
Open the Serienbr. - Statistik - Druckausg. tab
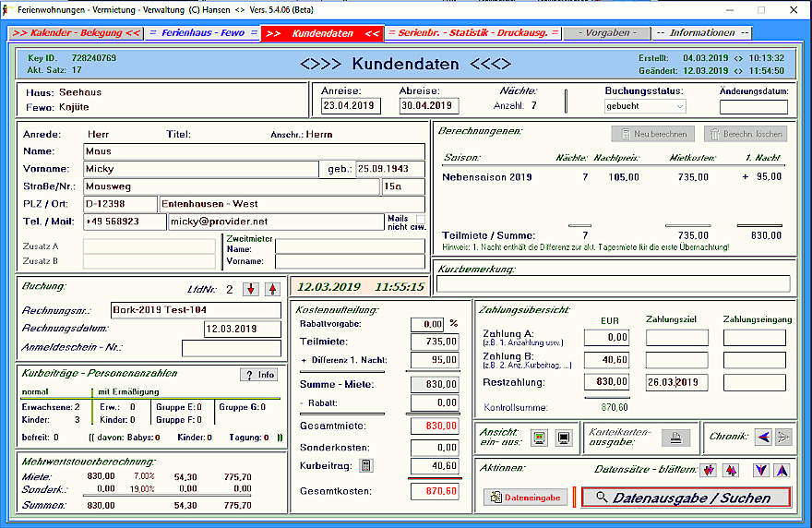click(473, 33)
